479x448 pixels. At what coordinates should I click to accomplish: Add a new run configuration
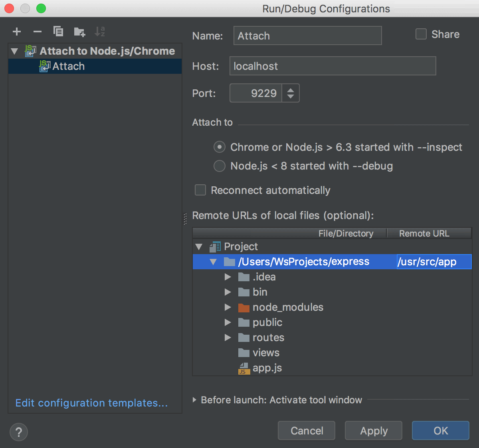coord(17,32)
